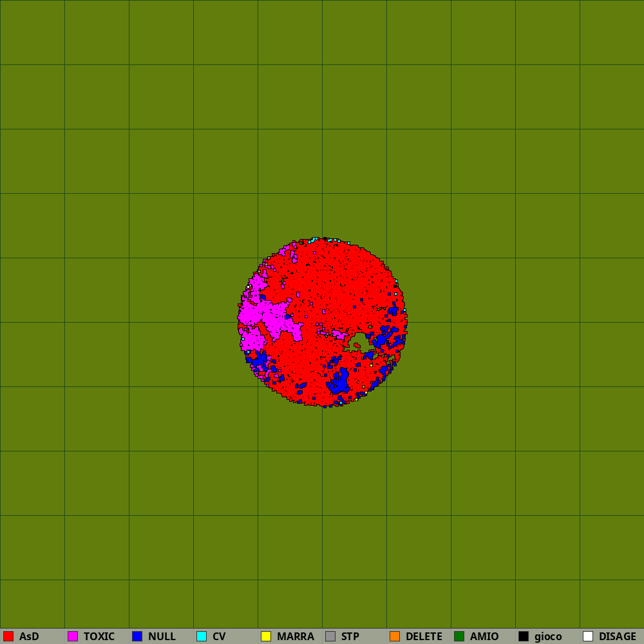Screen dimensions: 644x644
Task: Click the AMIO text label
Action: tap(484, 636)
